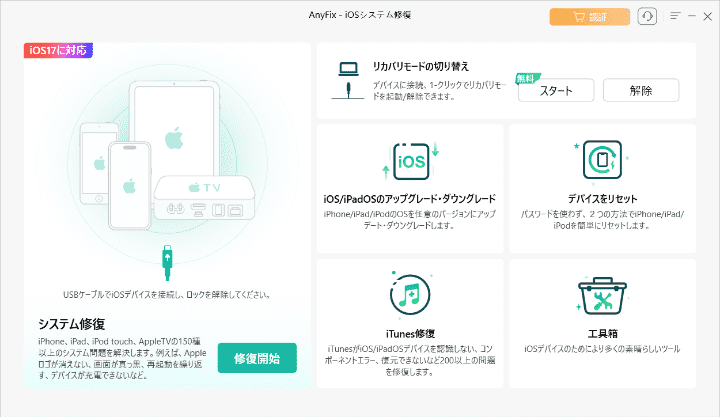This screenshot has width=720, height=417.
Task: Open 工具箱 card title
Action: 602,333
